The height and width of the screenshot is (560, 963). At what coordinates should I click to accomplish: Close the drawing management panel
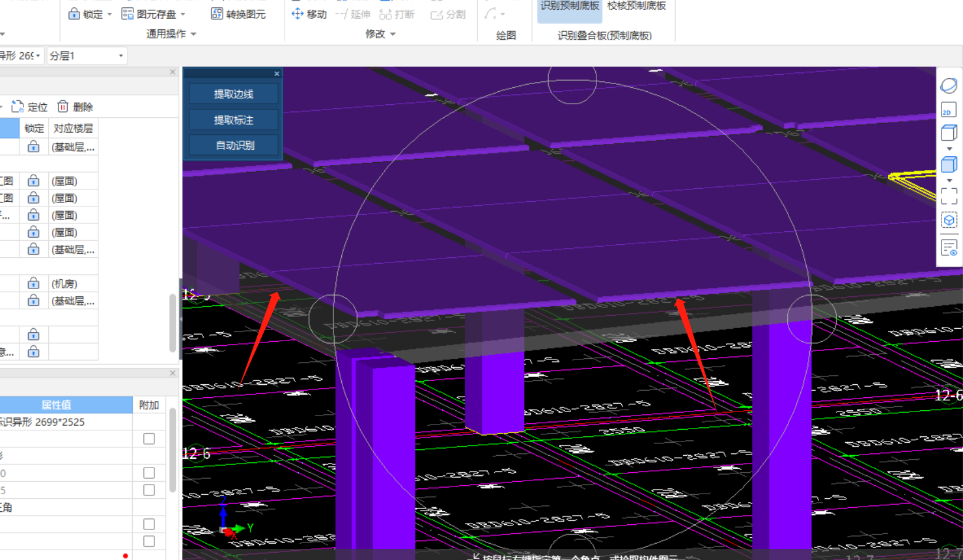[173, 72]
